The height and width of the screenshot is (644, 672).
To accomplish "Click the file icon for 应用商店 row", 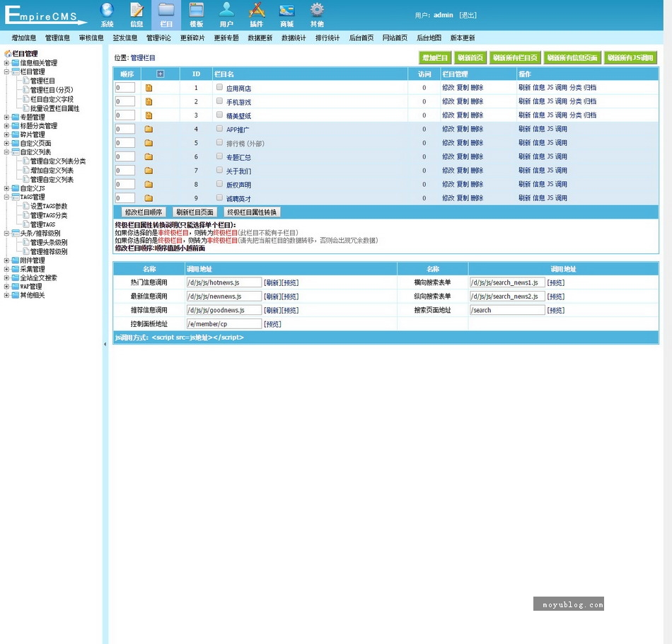I will 149,88.
